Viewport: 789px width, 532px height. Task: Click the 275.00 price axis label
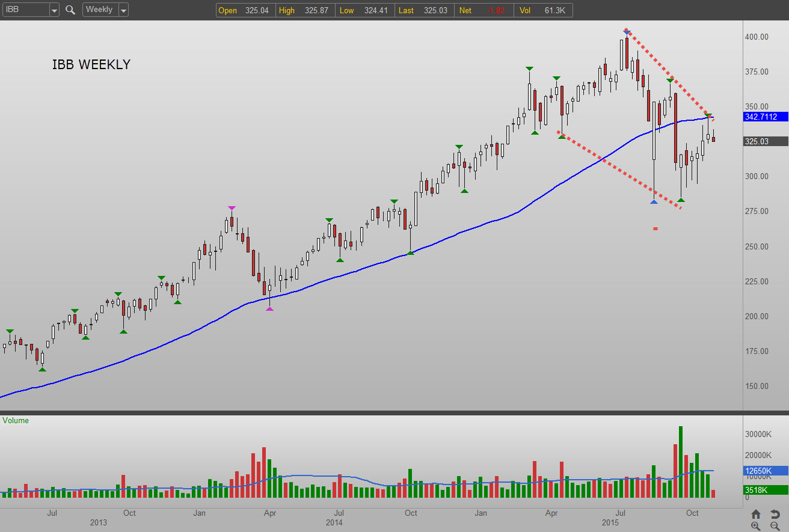(756, 211)
